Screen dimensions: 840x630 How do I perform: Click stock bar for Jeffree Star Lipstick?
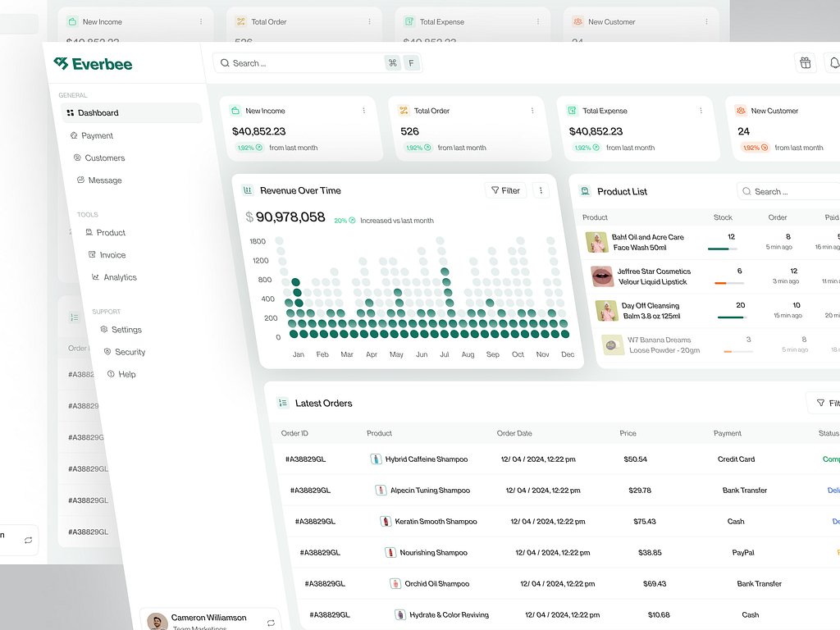[x=728, y=283]
